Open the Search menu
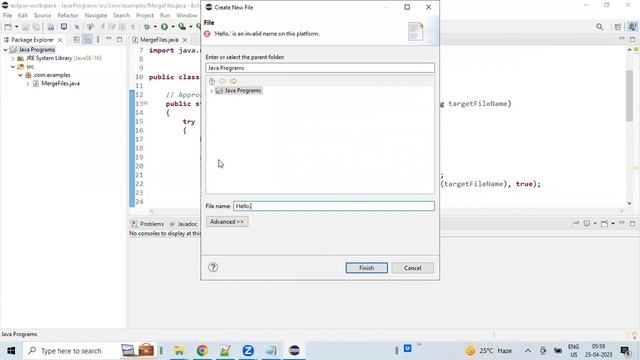 pos(121,16)
